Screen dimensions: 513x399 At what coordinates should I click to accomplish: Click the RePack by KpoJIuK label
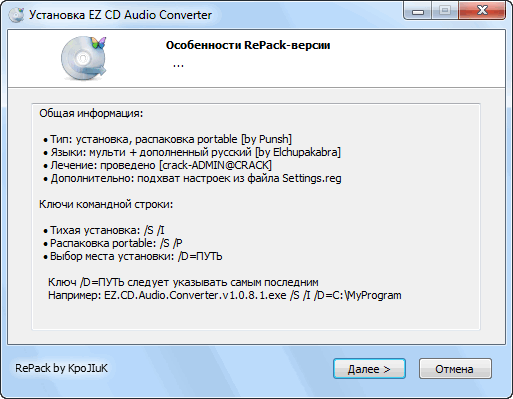(61, 368)
